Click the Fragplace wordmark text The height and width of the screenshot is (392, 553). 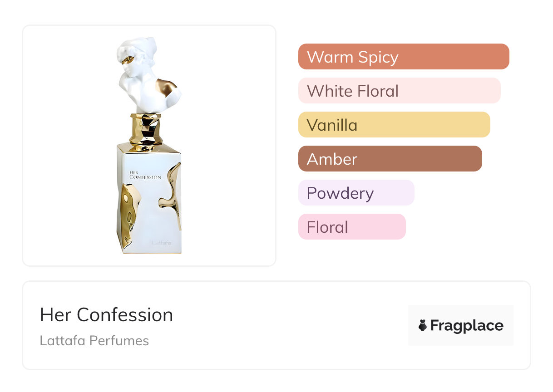pos(467,325)
